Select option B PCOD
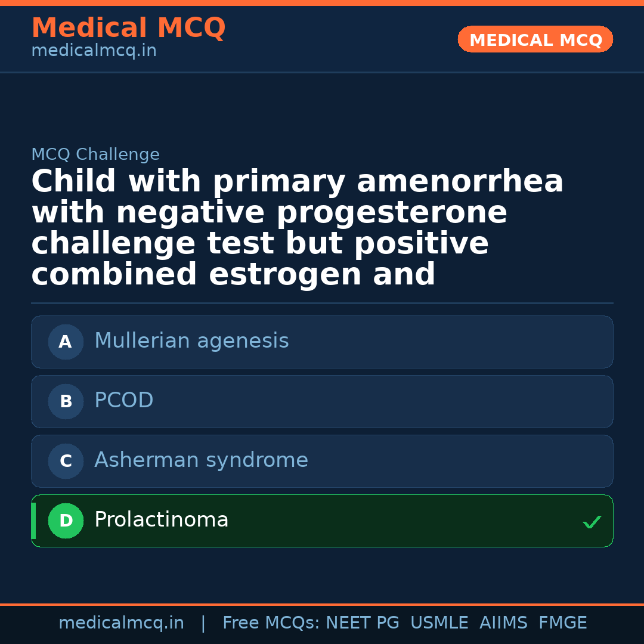 point(322,401)
